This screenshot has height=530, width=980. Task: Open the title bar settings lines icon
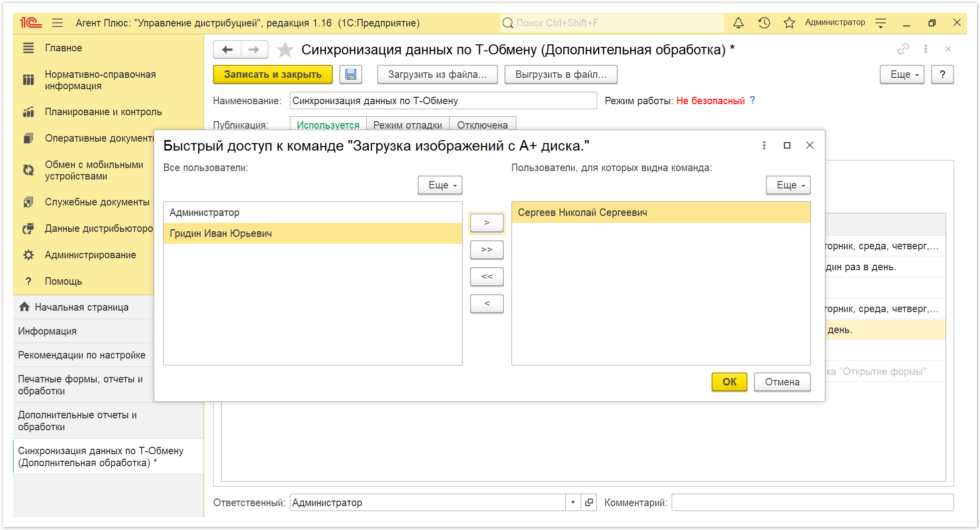click(x=881, y=23)
